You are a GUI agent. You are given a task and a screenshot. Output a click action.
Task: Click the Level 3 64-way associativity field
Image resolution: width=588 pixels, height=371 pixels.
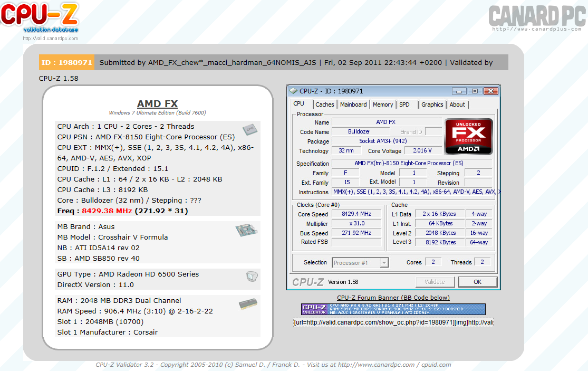coord(479,242)
